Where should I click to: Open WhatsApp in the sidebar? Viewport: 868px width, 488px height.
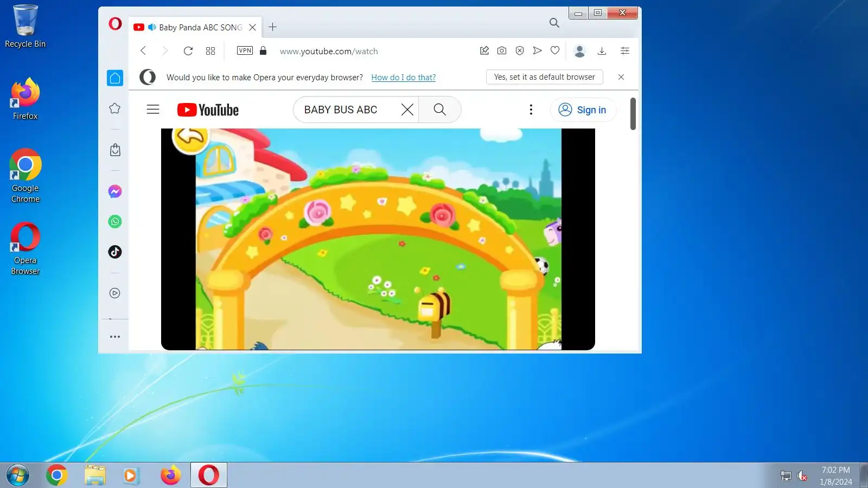tap(115, 221)
